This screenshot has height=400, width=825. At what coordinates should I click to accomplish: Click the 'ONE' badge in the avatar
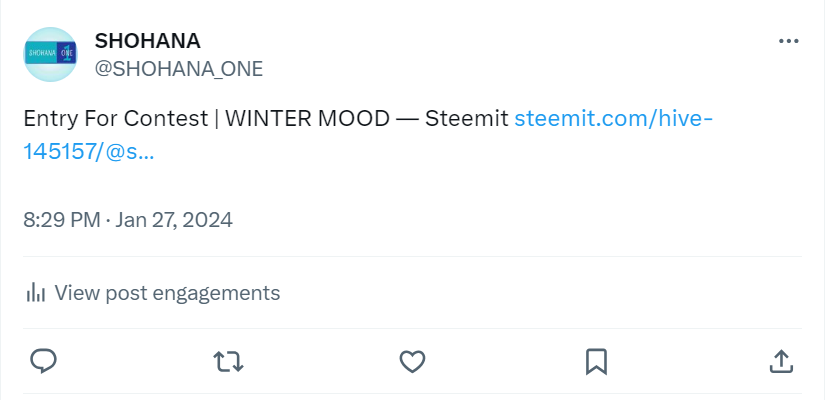pyautogui.click(x=67, y=54)
